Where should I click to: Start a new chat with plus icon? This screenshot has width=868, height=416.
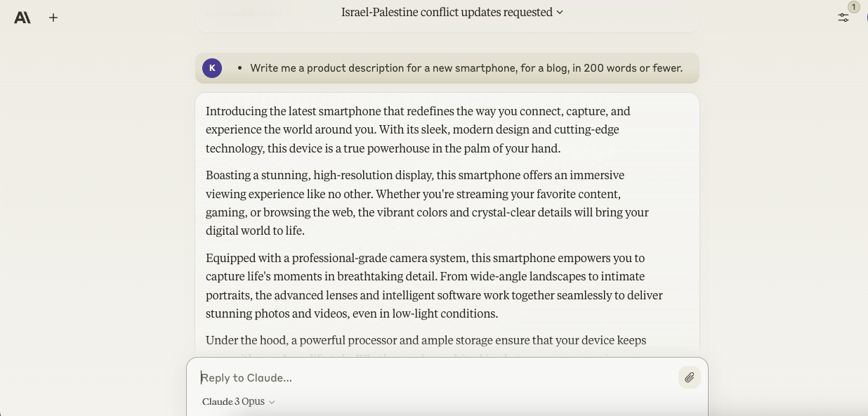tap(53, 18)
